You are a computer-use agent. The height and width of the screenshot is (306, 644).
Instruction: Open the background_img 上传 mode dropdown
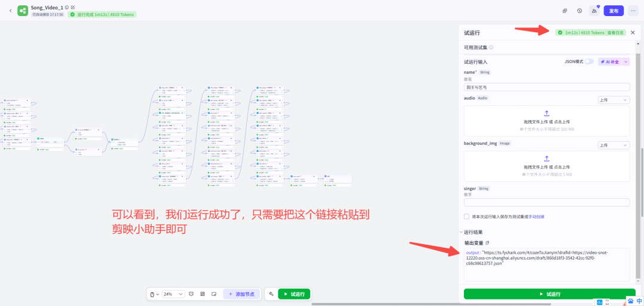point(614,145)
